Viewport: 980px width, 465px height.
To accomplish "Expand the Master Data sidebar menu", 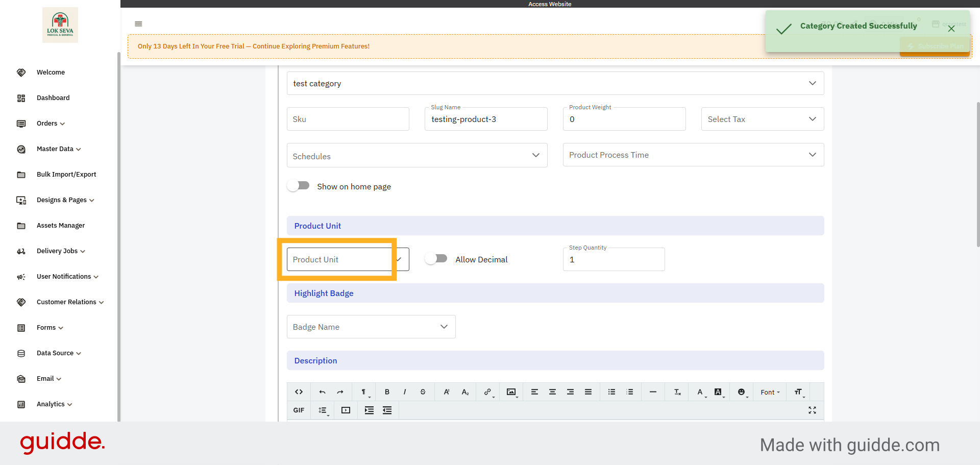I will [58, 149].
